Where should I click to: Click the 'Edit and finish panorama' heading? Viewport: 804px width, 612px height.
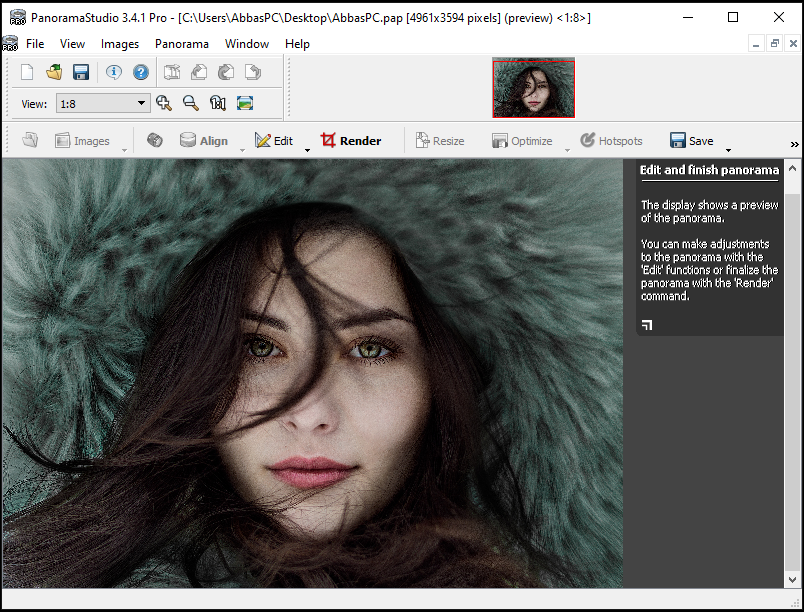(709, 170)
